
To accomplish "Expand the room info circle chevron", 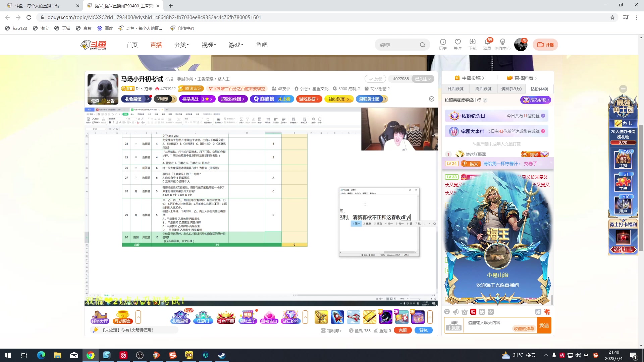I will click(x=432, y=99).
